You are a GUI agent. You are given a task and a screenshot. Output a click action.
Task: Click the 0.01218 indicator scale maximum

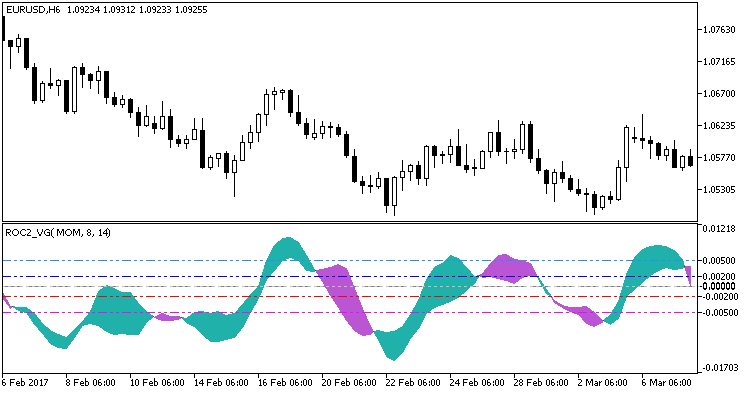[719, 229]
